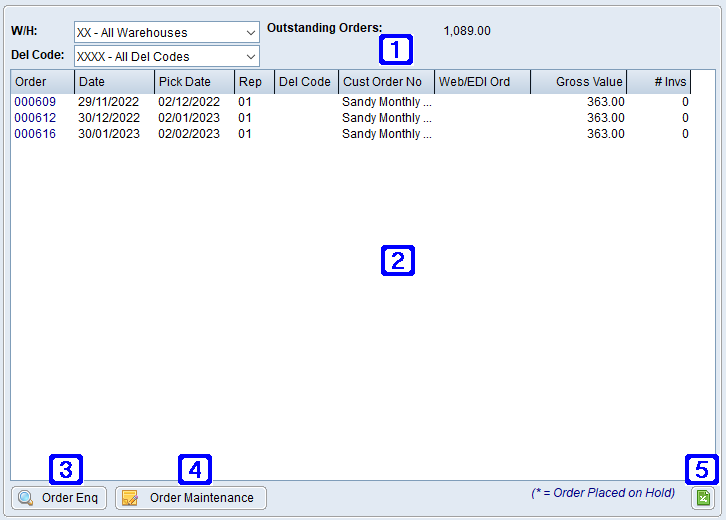
Task: Select date cell 30/01/2023
Action: (x=109, y=134)
